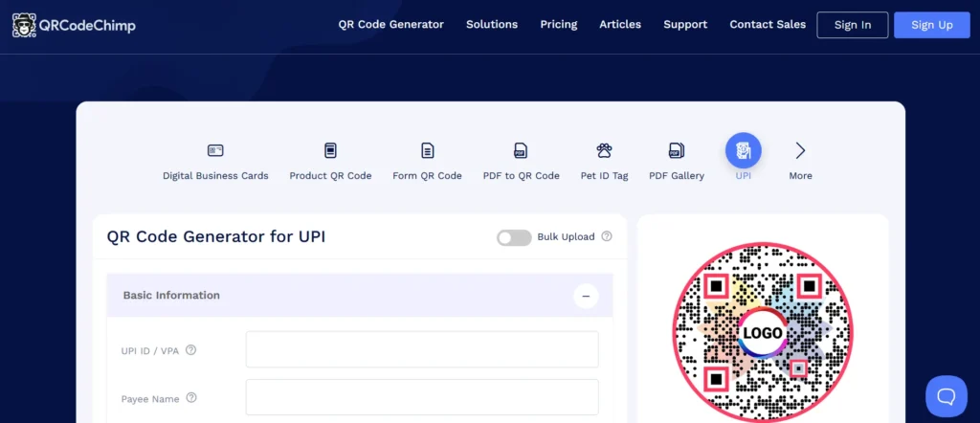Collapse the Basic Information section
The width and height of the screenshot is (980, 423).
coord(586,296)
